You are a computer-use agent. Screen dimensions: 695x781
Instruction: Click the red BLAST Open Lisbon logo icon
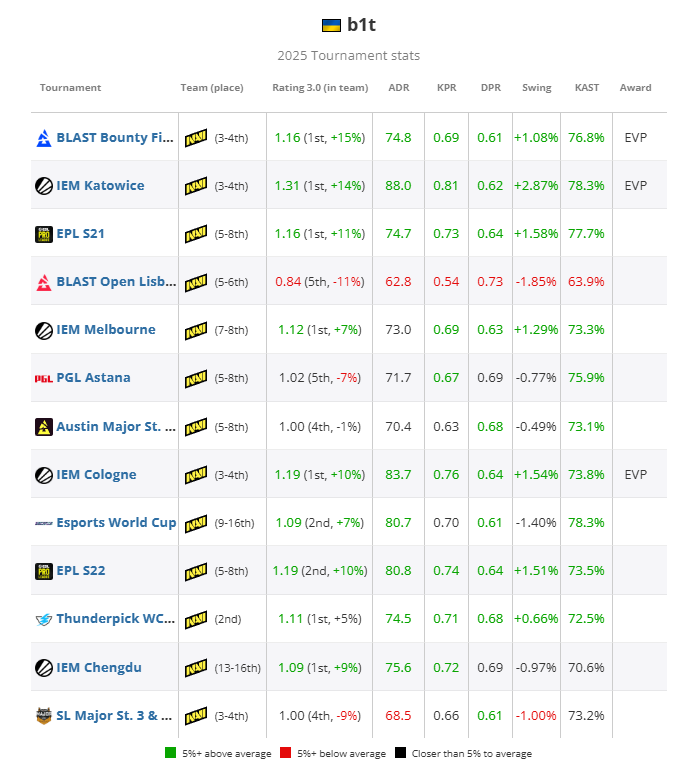(x=44, y=282)
